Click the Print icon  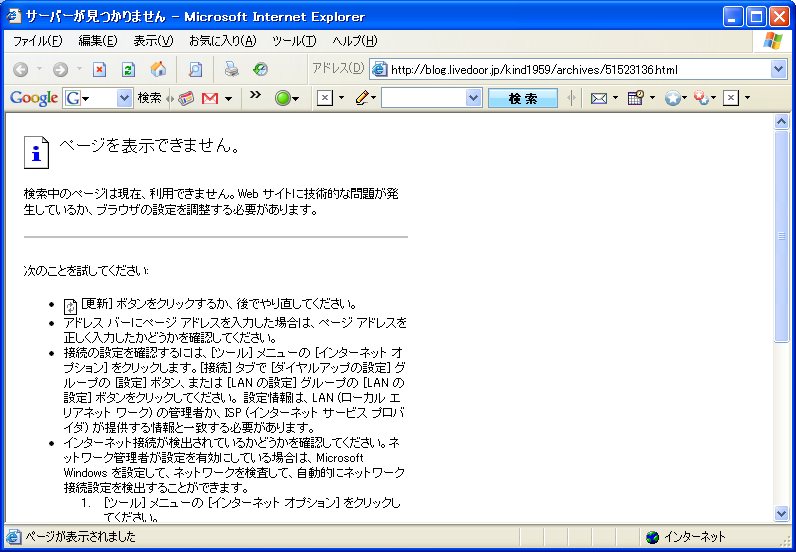tap(231, 69)
